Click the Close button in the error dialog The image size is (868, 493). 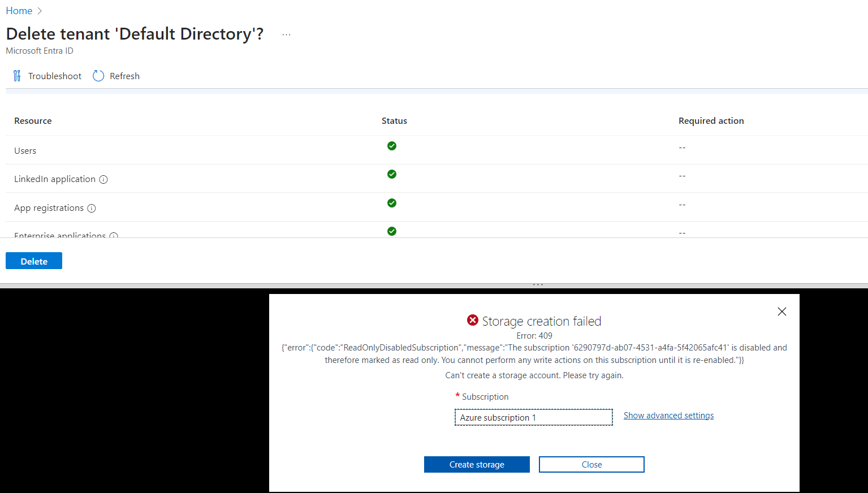(591, 464)
